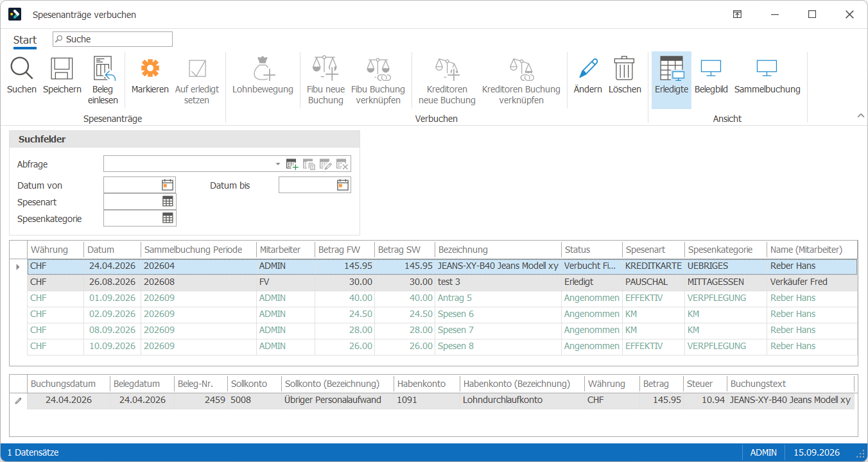
Task: Click Fibu Buchung verknüpfen icon
Action: point(378,68)
